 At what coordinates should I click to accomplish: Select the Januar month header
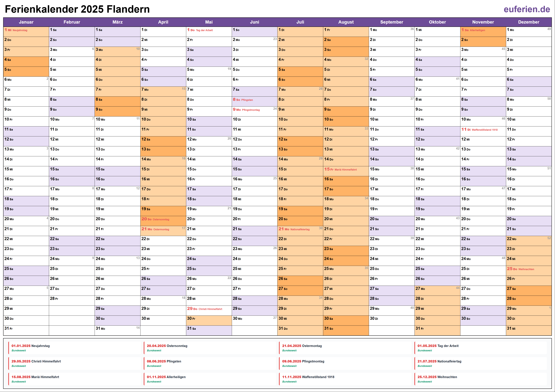click(x=26, y=22)
